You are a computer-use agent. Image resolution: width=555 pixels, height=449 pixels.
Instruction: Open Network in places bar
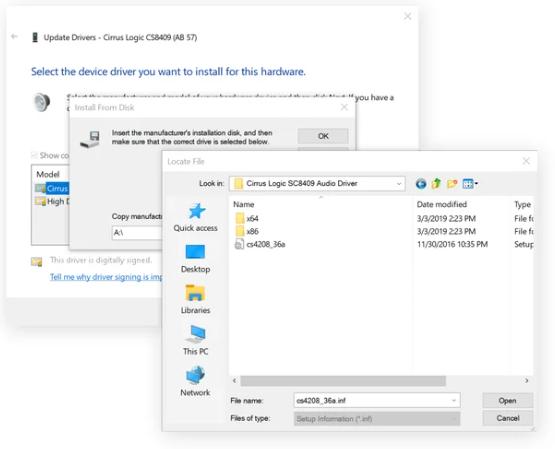195,381
